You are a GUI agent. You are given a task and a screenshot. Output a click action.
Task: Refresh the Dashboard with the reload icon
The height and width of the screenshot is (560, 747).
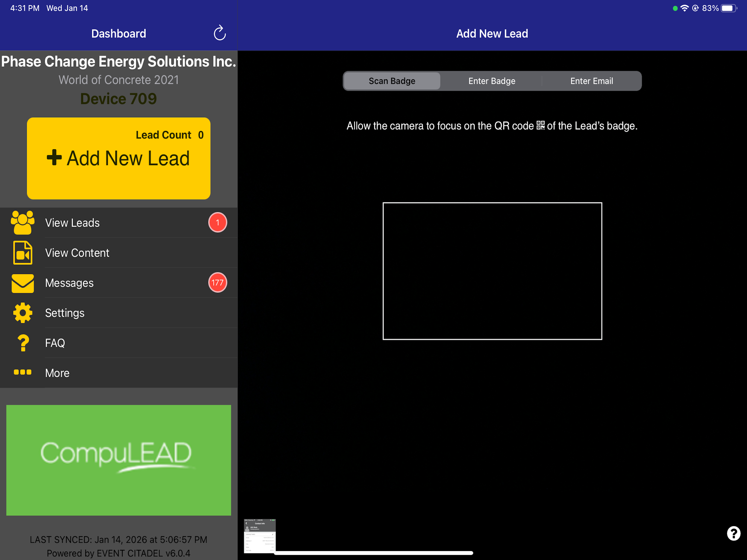220,33
